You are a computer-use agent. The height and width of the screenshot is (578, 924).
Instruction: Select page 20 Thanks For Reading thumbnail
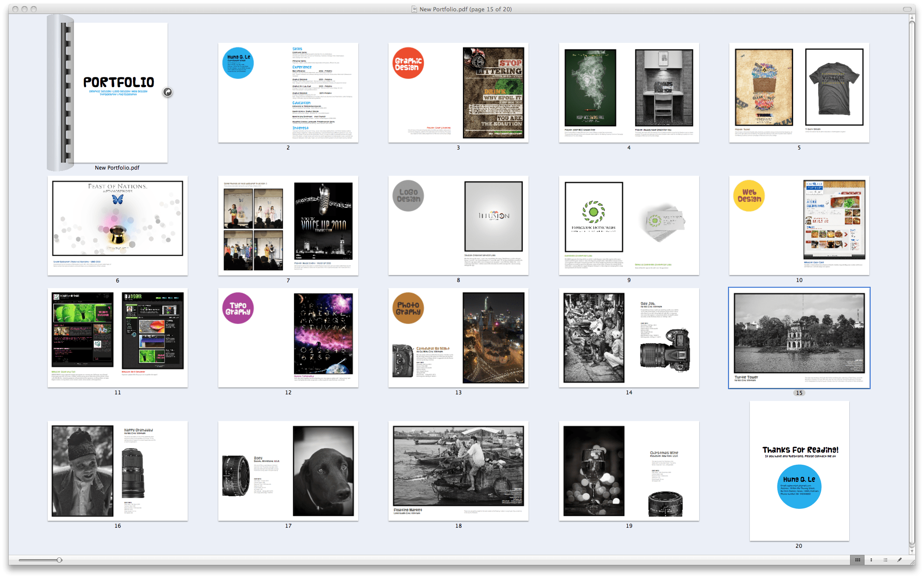(x=799, y=471)
